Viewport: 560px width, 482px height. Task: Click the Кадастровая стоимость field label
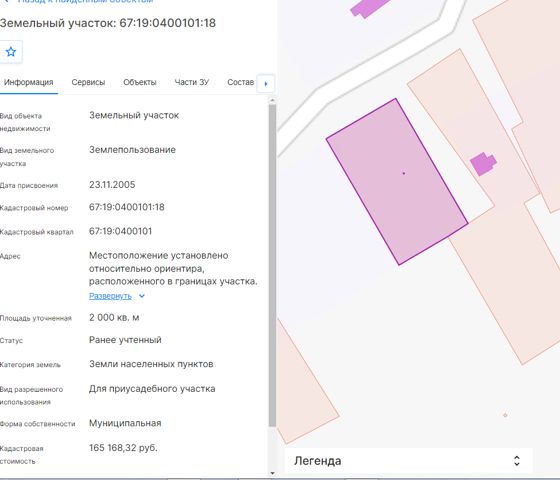click(22, 455)
